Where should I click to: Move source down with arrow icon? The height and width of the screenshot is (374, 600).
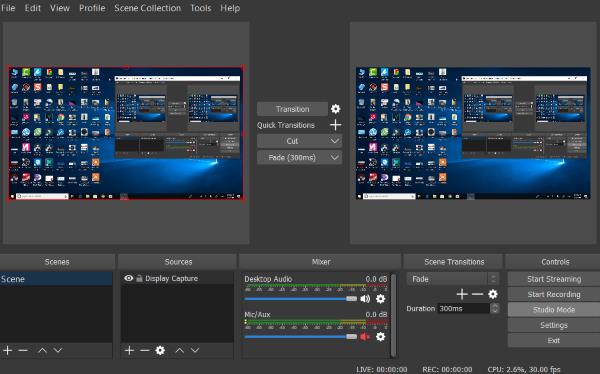(x=195, y=350)
